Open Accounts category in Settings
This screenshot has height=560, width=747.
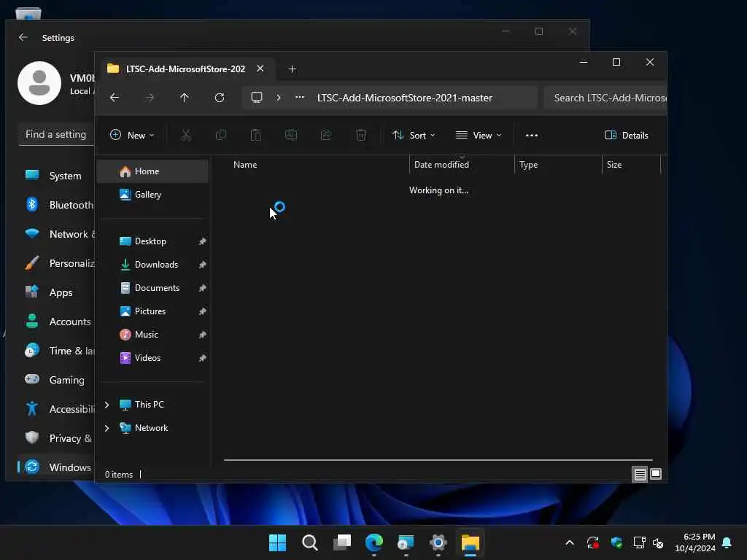click(x=56, y=322)
